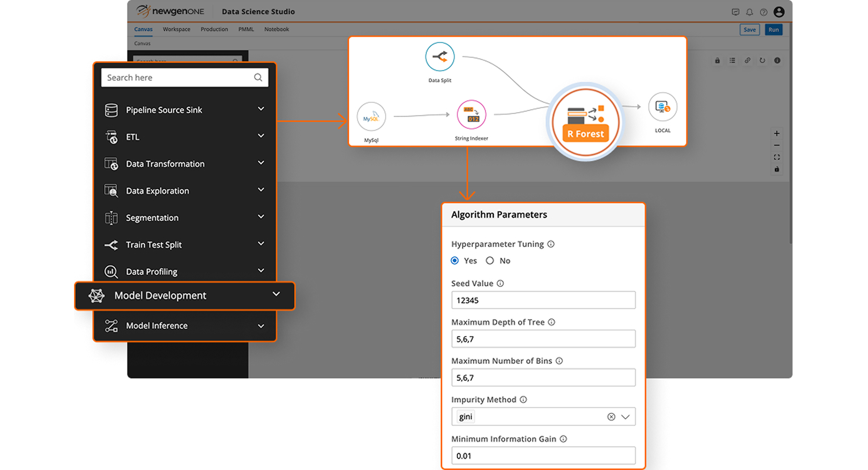Click the R Forest algorithm node

click(585, 122)
